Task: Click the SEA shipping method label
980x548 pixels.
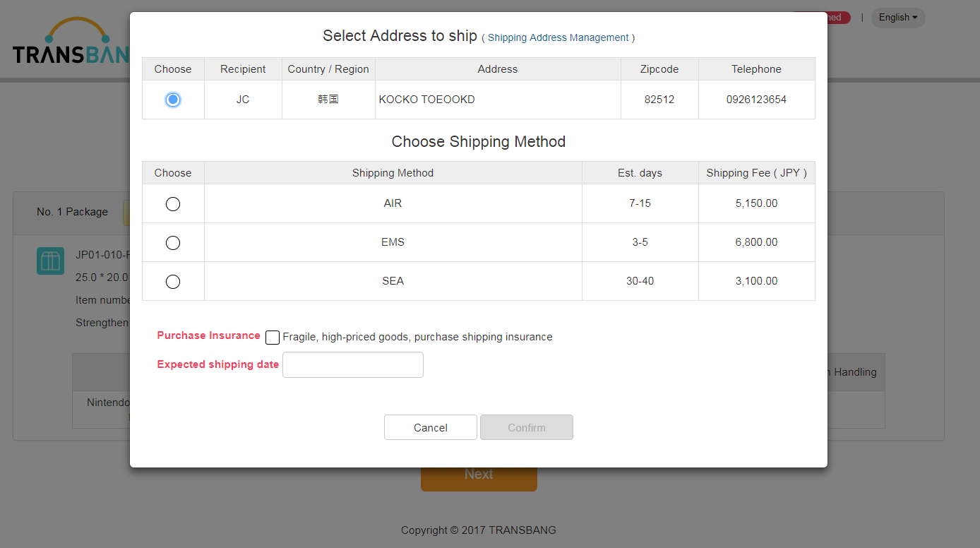Action: [x=393, y=281]
